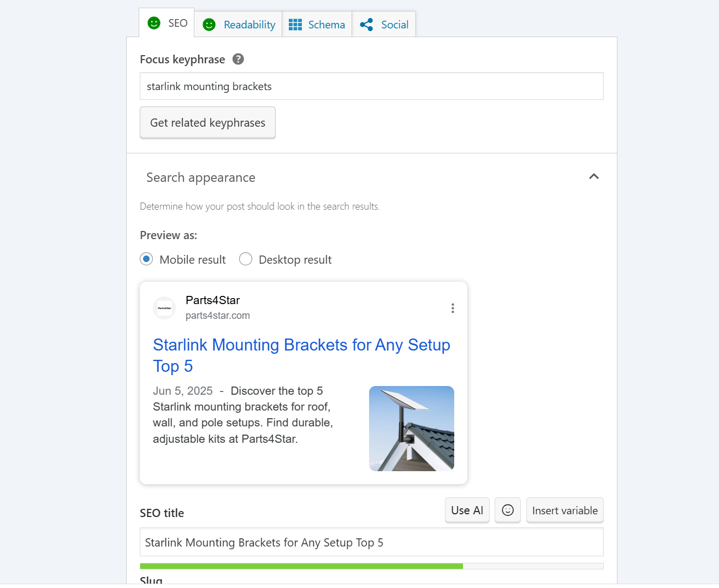
Task: Select the Mobile result radio button
Action: tap(146, 259)
